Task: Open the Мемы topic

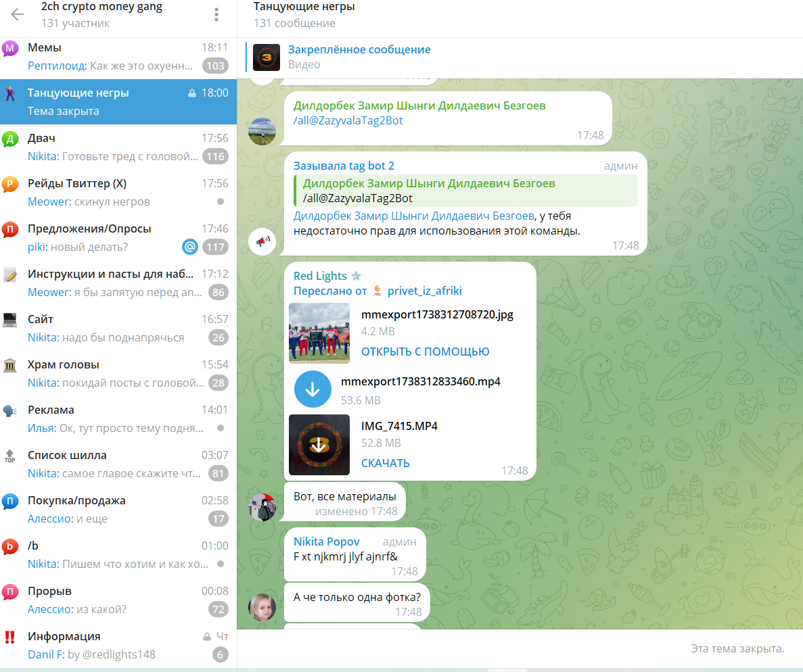Action: click(x=118, y=56)
